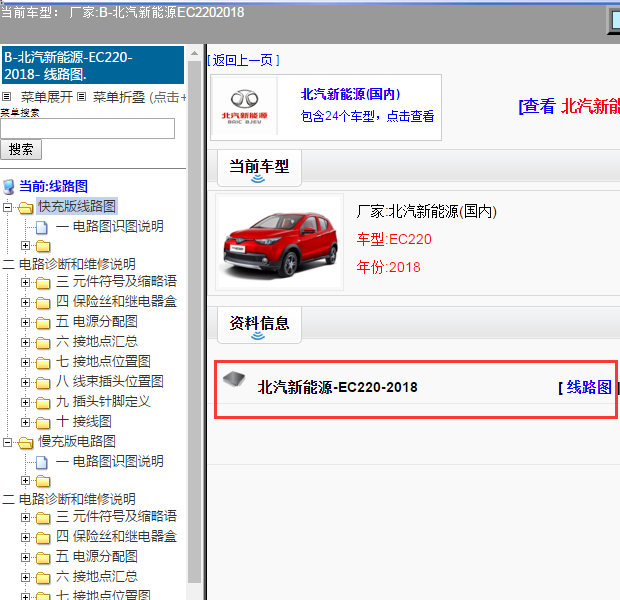This screenshot has height=600, width=620.
Task: Click the open folder icon of 慢充版电路图
Action: point(26,443)
